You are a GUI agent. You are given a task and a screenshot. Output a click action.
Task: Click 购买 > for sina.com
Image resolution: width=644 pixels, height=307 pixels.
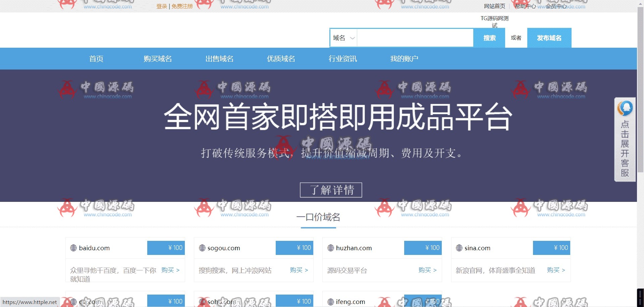tap(556, 270)
